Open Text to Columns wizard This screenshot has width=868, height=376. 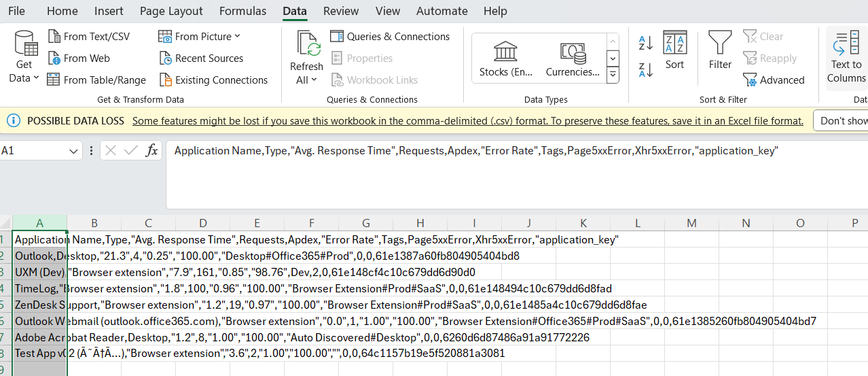pos(846,57)
